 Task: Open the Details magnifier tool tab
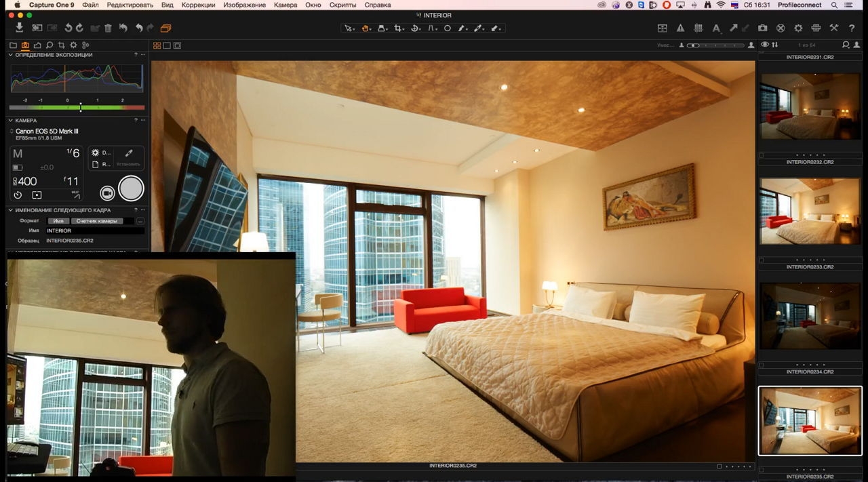pyautogui.click(x=50, y=45)
